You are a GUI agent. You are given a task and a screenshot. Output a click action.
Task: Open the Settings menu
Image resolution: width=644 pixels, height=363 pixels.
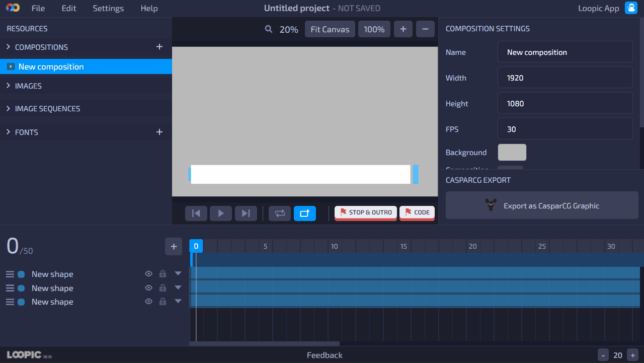pos(108,8)
